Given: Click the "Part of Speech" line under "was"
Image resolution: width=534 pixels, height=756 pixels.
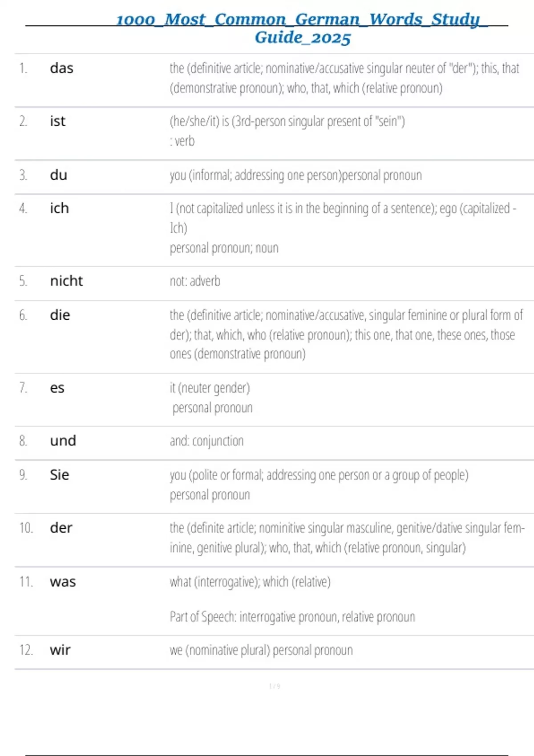Looking at the screenshot, I should pos(292,617).
